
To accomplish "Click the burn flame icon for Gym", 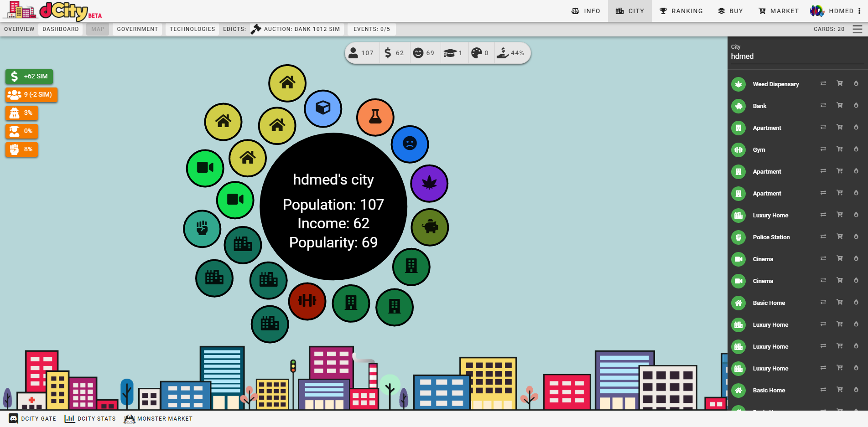I will pos(856,149).
